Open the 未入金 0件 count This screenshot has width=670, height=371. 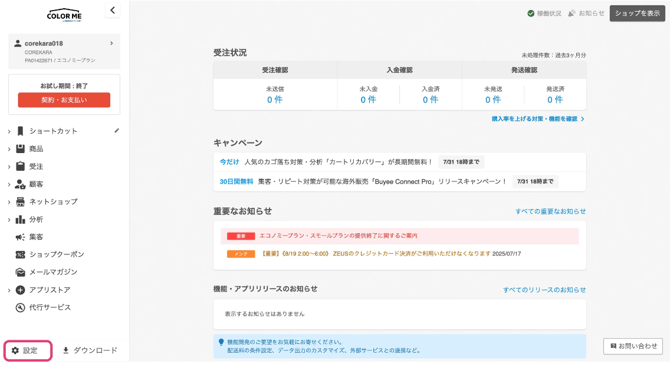(368, 100)
